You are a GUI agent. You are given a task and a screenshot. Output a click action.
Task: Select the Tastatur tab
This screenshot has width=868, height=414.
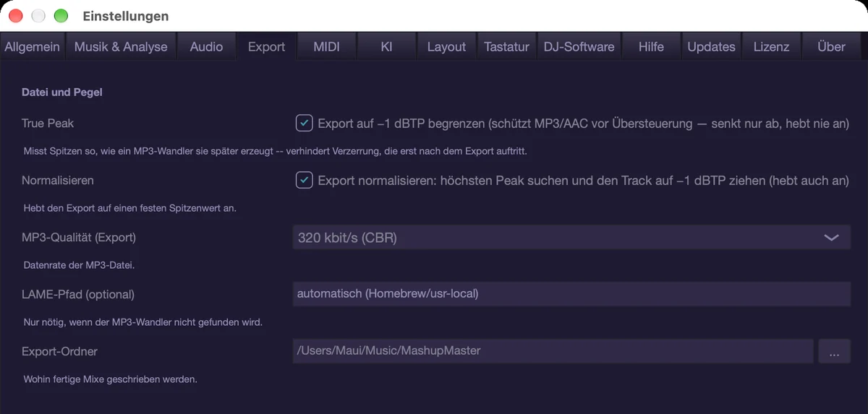point(506,46)
